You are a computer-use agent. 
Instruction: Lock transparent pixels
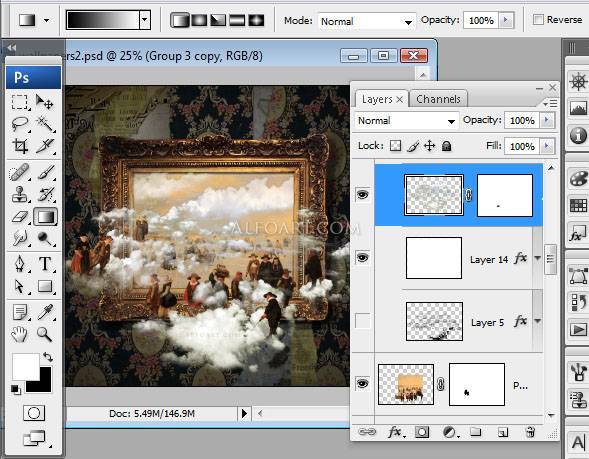395,146
